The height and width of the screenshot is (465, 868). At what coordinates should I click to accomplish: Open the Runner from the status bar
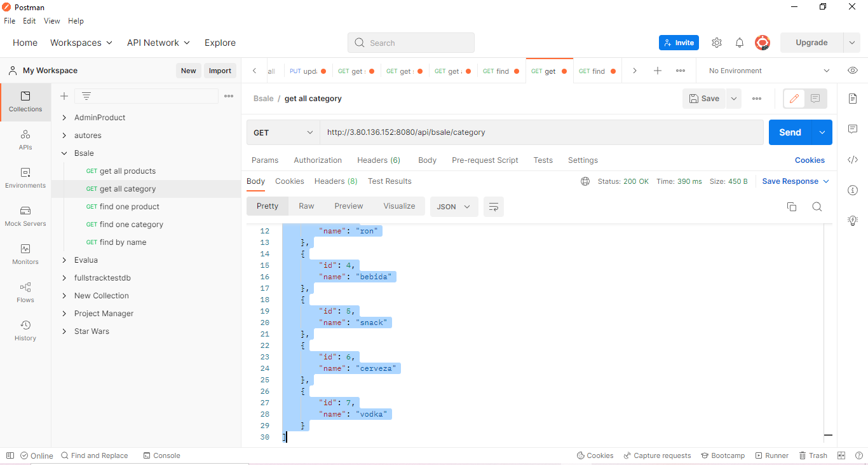771,455
